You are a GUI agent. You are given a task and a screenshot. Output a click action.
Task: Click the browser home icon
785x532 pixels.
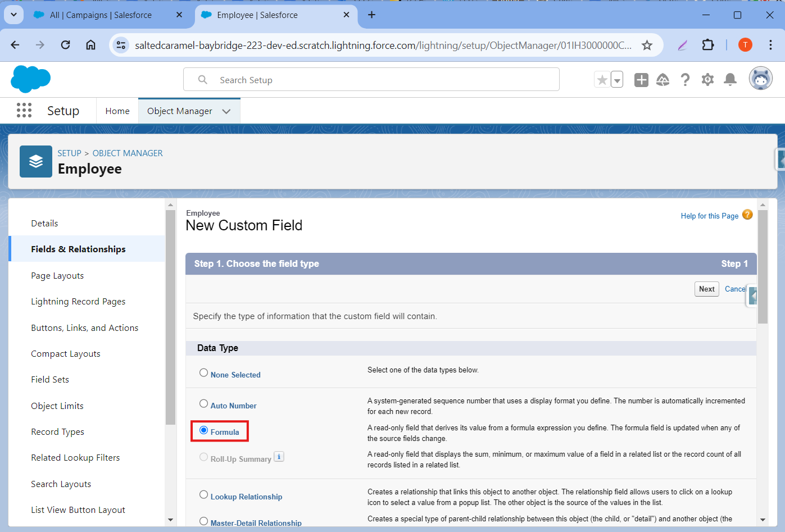tap(90, 45)
